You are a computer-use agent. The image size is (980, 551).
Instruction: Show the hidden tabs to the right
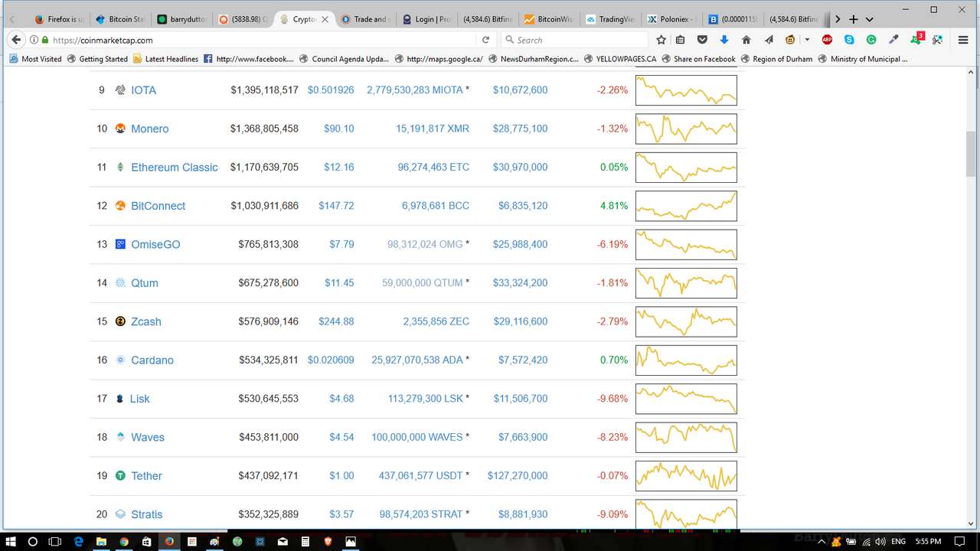[838, 19]
